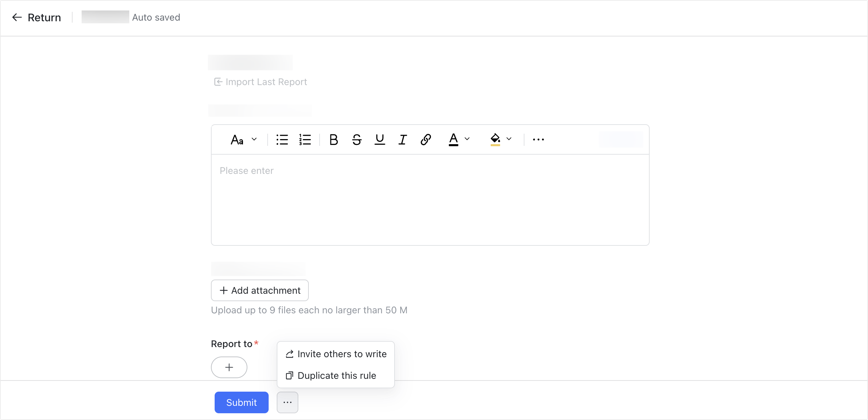Insert a hyperlink in the editor
868x420 pixels.
click(x=425, y=139)
